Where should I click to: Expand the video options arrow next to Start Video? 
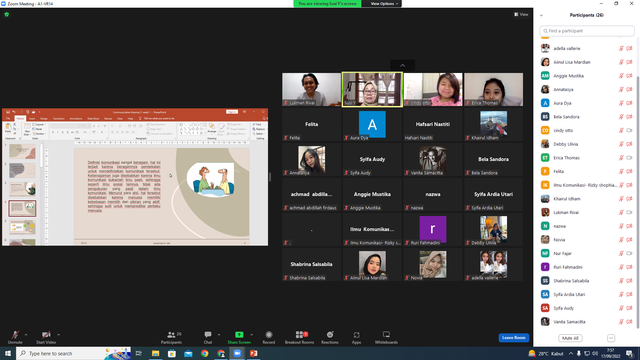coord(58,335)
